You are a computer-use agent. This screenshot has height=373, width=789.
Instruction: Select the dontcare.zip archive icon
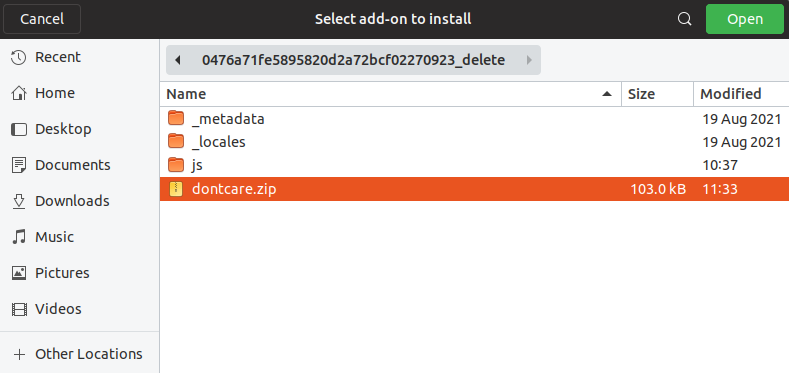176,189
